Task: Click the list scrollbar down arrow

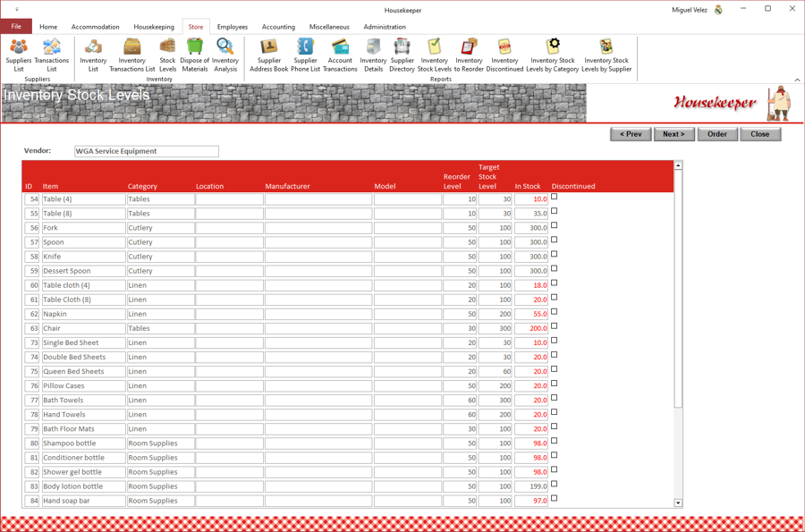Action: pyautogui.click(x=678, y=503)
